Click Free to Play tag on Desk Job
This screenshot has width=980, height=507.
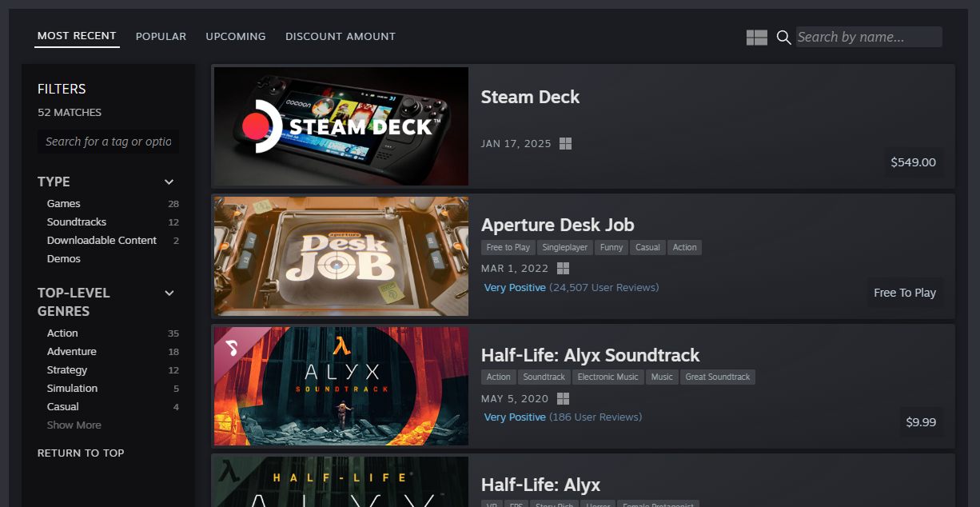click(x=508, y=248)
